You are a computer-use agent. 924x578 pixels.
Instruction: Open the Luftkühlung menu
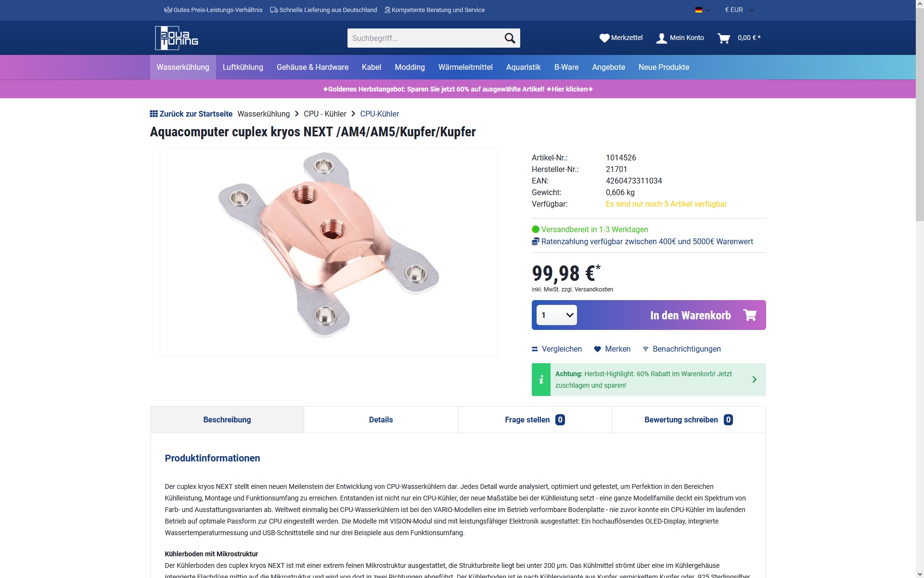(x=243, y=67)
